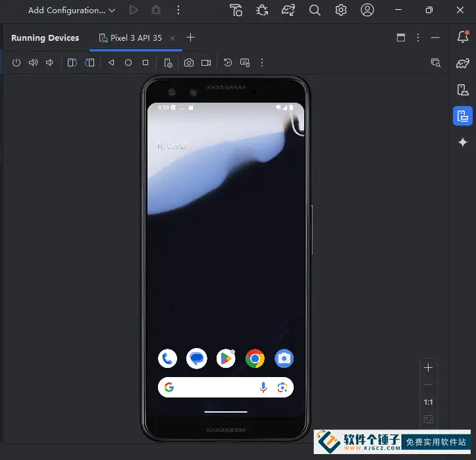This screenshot has height=460, width=476.
Task: Rotate device right
Action: (x=90, y=63)
